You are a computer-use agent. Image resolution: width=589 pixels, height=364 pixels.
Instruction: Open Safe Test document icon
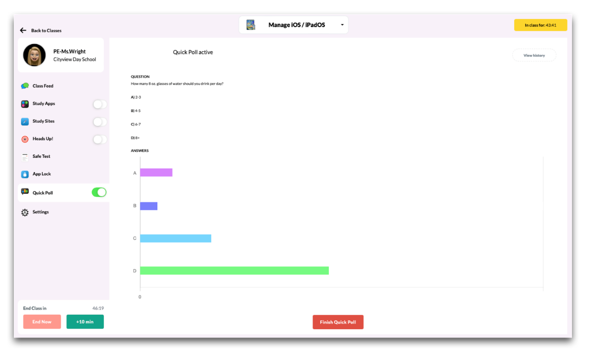25,157
